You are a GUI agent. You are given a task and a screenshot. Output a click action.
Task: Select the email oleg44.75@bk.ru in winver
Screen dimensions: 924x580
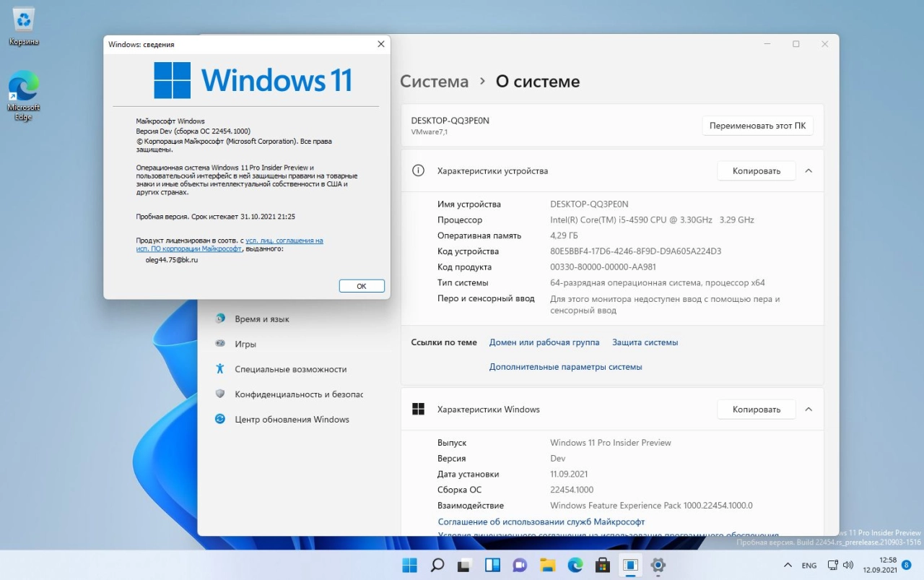(x=172, y=260)
